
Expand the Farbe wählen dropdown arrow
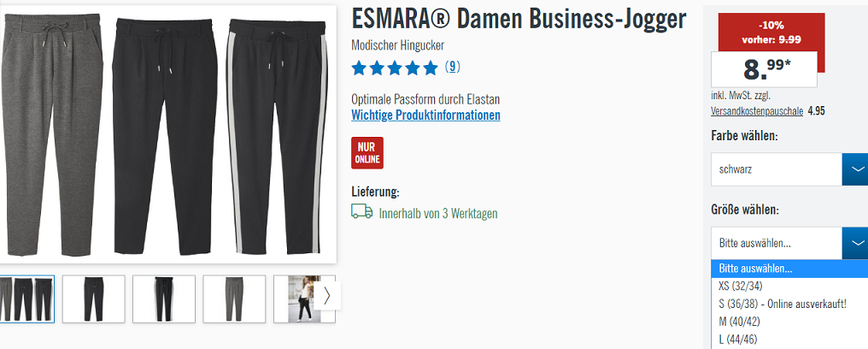click(856, 169)
